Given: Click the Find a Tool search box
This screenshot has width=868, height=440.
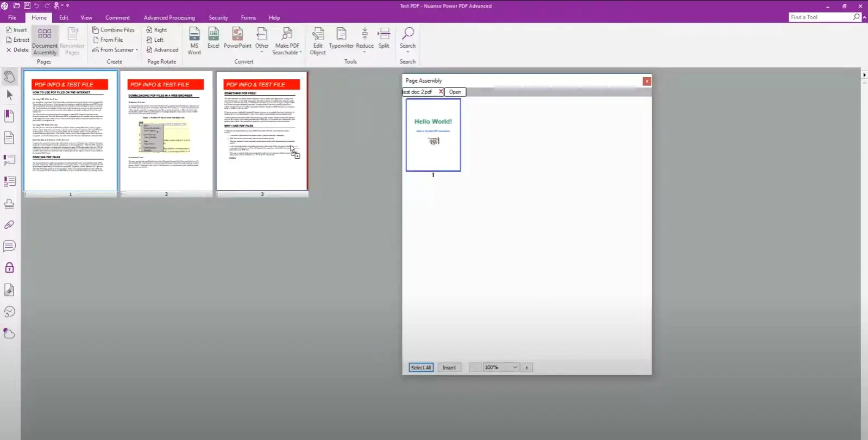Looking at the screenshot, I should point(820,17).
